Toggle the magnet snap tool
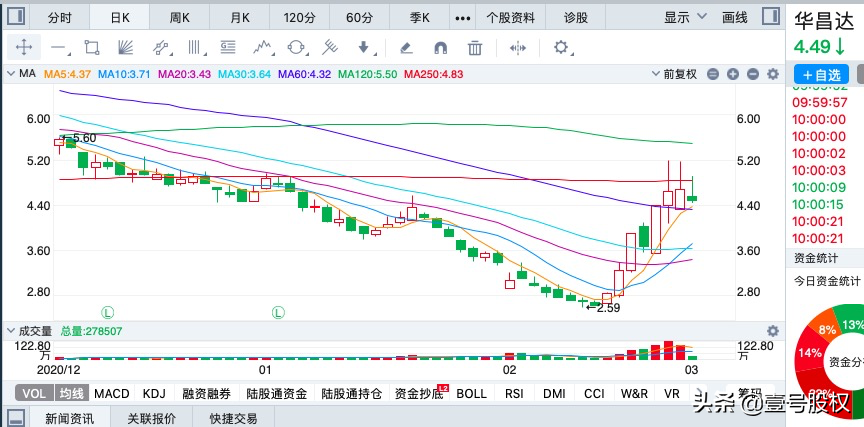 click(x=440, y=48)
